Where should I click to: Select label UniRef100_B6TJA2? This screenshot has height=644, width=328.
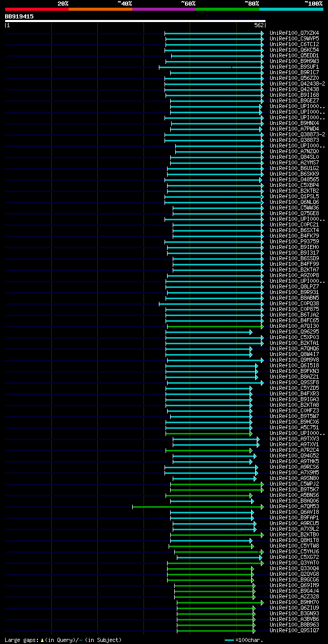tap(294, 315)
